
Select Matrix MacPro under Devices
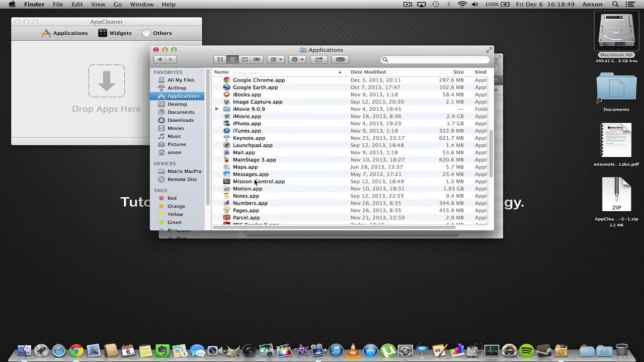point(184,171)
